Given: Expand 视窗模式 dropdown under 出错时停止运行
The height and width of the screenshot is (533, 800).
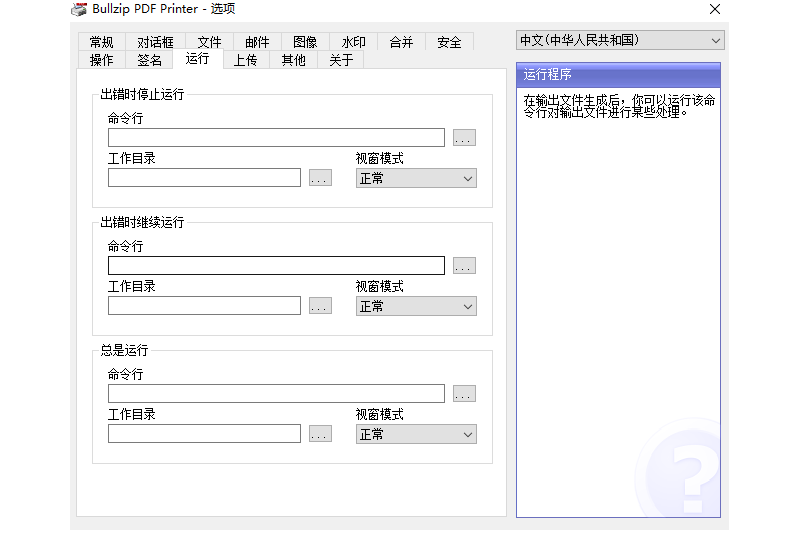Looking at the screenshot, I should coord(416,179).
